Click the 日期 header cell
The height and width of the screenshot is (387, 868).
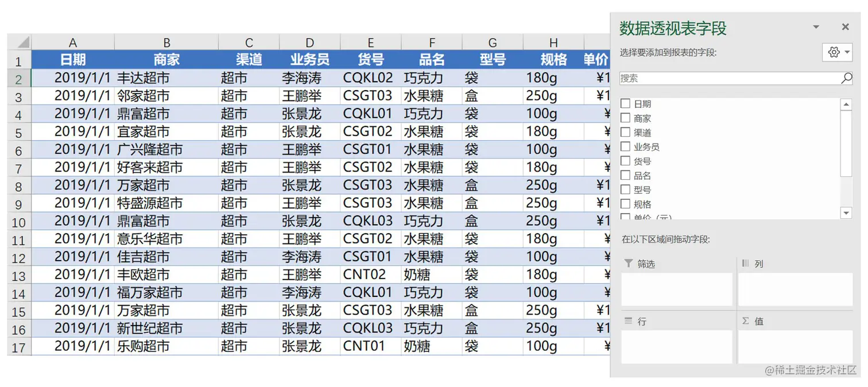tap(73, 59)
